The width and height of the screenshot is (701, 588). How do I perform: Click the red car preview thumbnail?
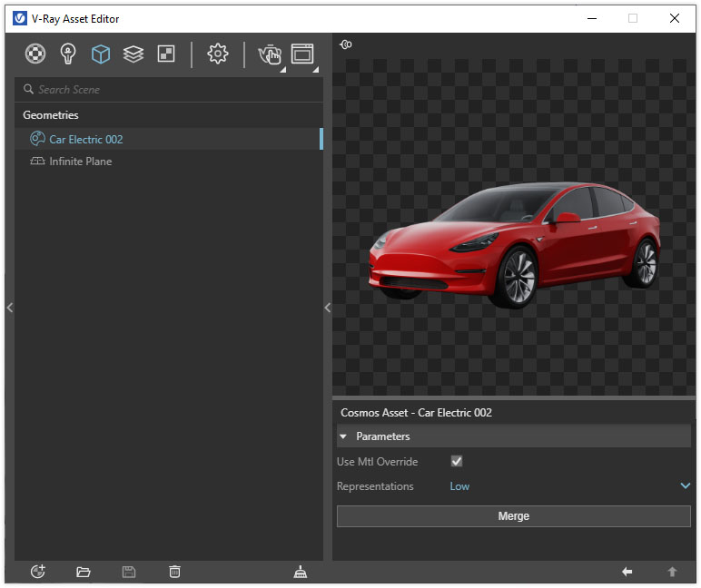[514, 244]
